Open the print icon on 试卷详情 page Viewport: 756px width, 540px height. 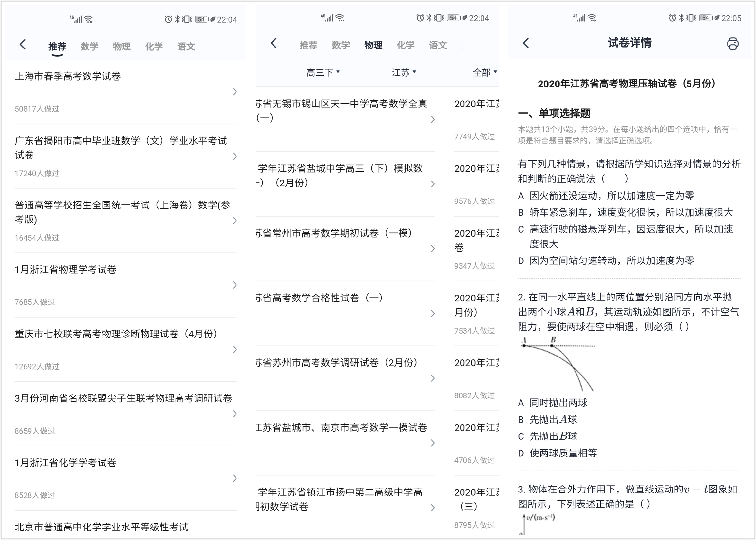click(x=733, y=43)
